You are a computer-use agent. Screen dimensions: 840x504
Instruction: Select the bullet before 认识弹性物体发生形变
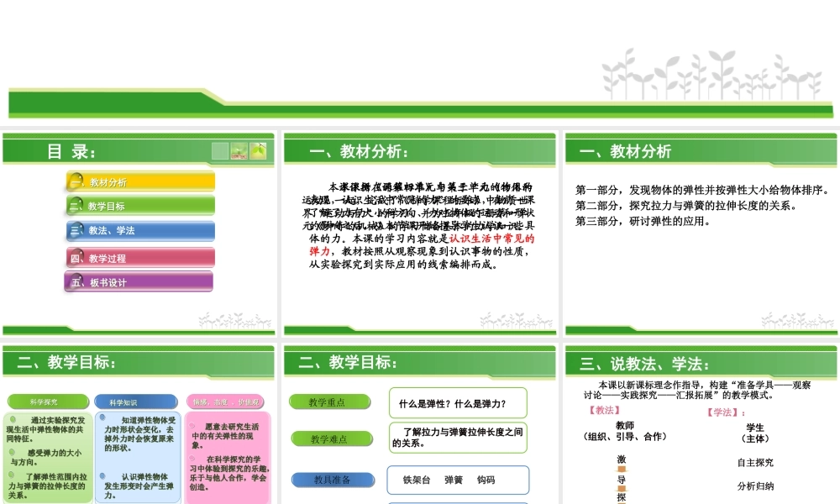[102, 475]
